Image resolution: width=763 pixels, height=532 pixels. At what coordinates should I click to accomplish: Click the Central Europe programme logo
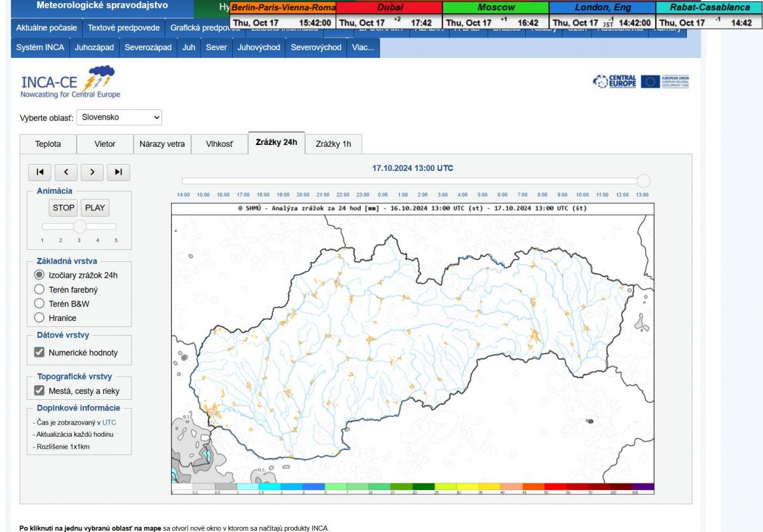coord(614,82)
